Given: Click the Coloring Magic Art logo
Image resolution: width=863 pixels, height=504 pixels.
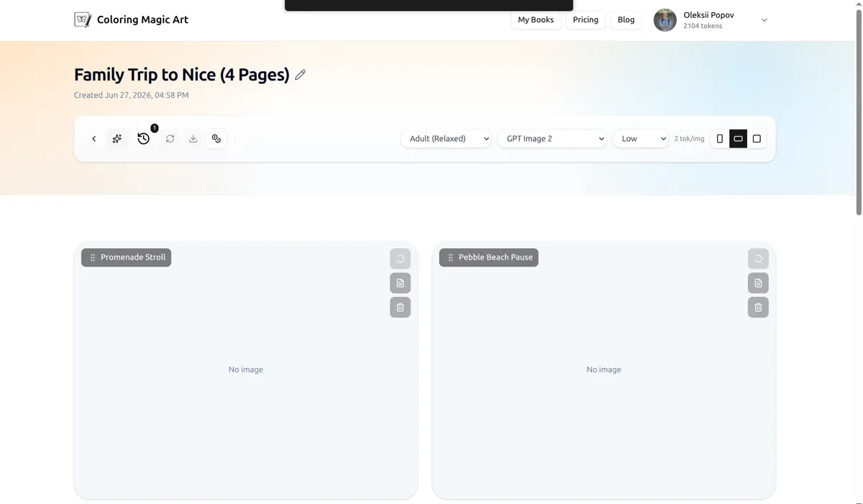Looking at the screenshot, I should 132,20.
